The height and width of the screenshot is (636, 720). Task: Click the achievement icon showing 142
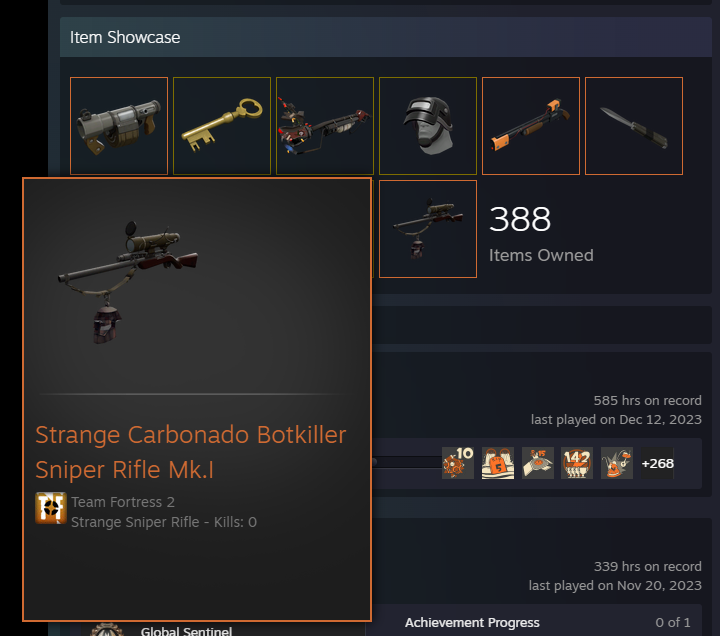point(577,463)
